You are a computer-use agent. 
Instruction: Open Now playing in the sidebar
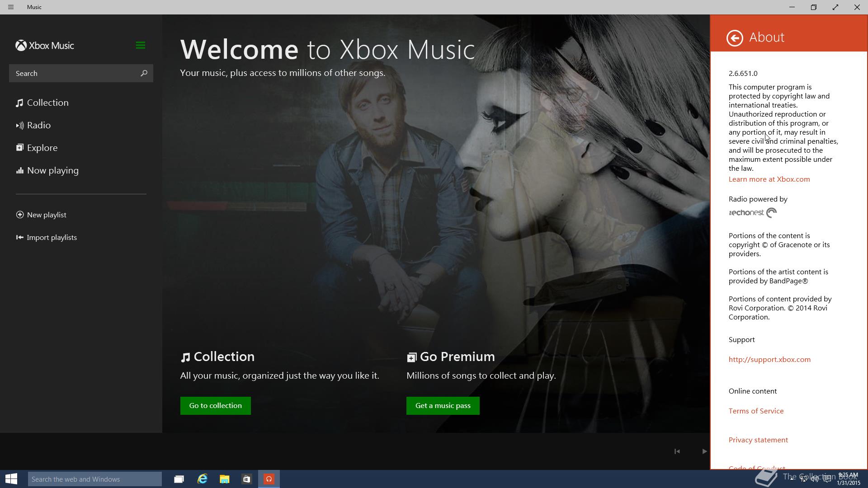pos(47,170)
